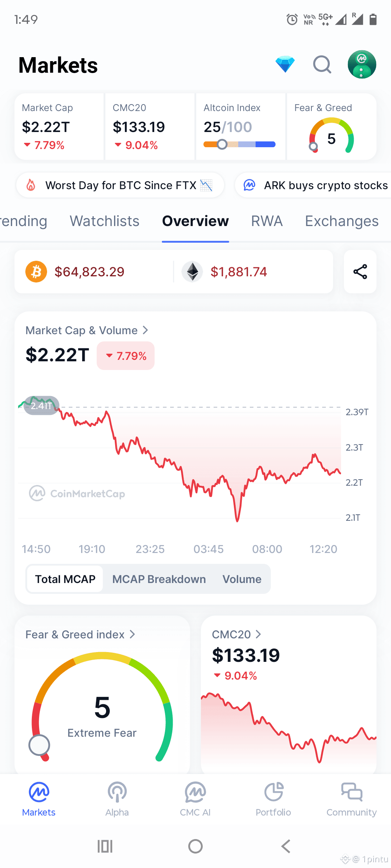Switch to the Watchlists tab
The height and width of the screenshot is (868, 391).
tap(105, 221)
